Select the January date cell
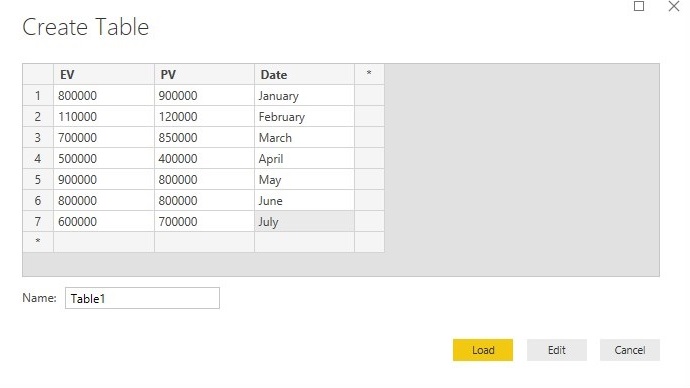 (305, 95)
